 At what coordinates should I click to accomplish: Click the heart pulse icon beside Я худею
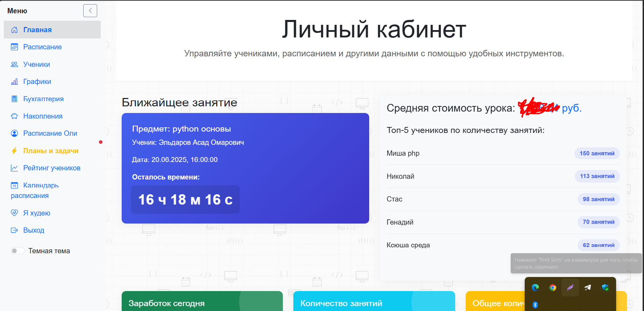14,213
